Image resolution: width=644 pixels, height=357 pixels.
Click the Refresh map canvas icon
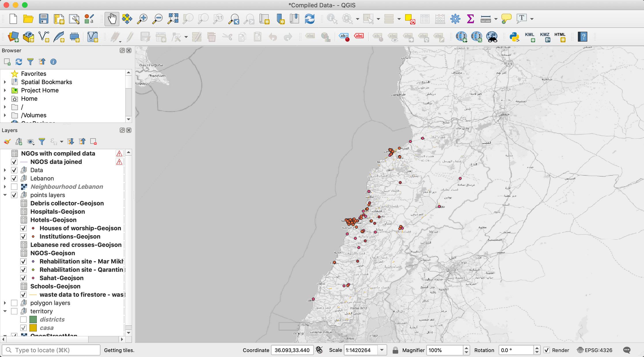coord(310,19)
